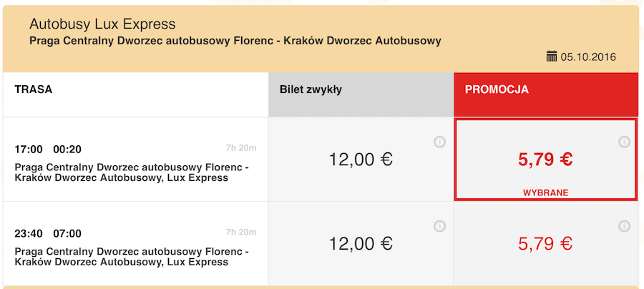Click the 17:00 – 00:20 route description
The height and width of the screenshot is (289, 644).
[x=132, y=172]
